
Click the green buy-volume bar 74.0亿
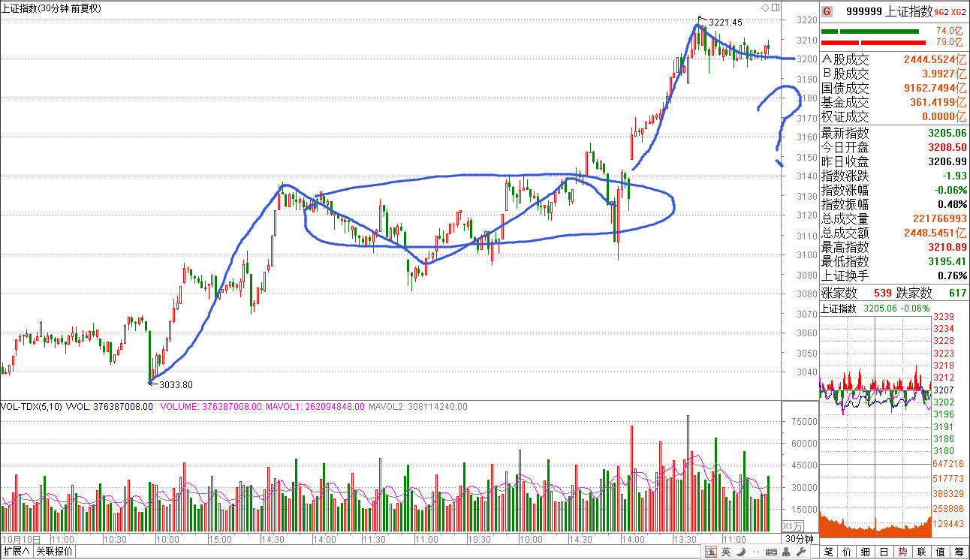coord(869,32)
